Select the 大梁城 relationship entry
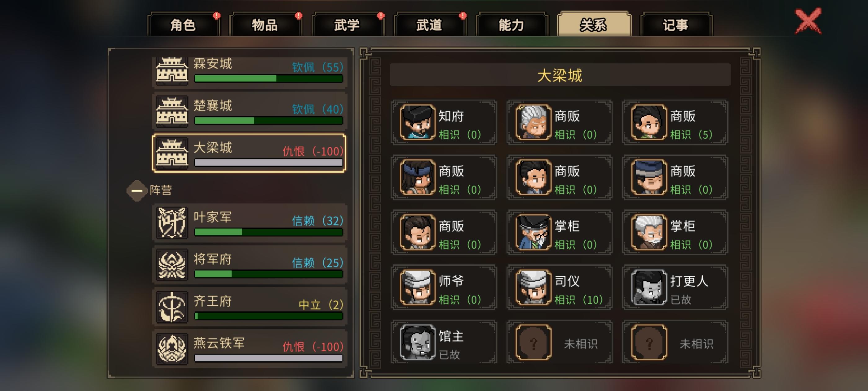 coord(249,154)
